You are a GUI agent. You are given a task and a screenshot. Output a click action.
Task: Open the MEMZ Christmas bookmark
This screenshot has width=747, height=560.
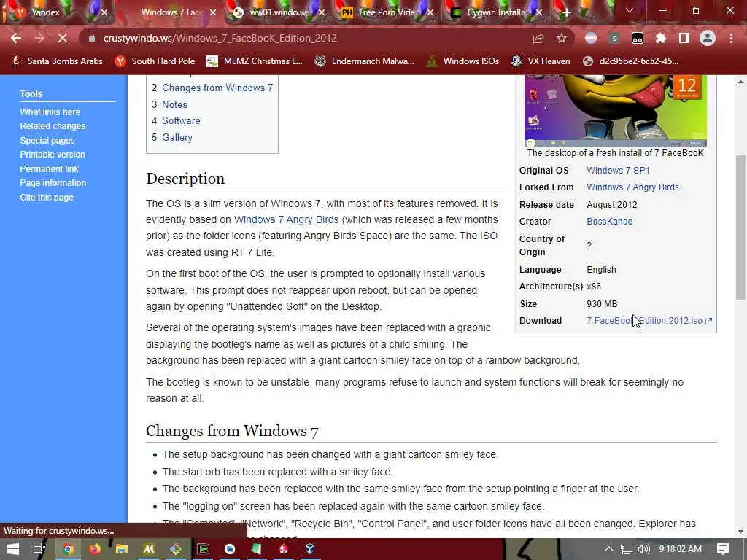[x=255, y=61]
